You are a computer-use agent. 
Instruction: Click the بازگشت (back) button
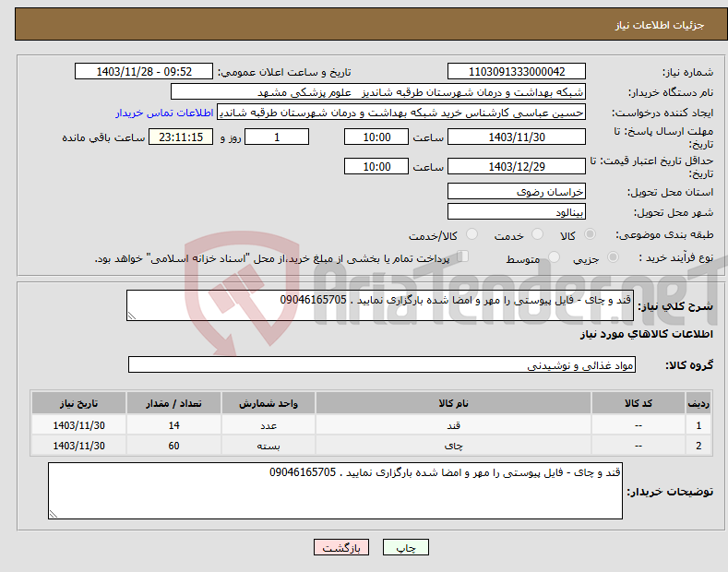point(341,547)
